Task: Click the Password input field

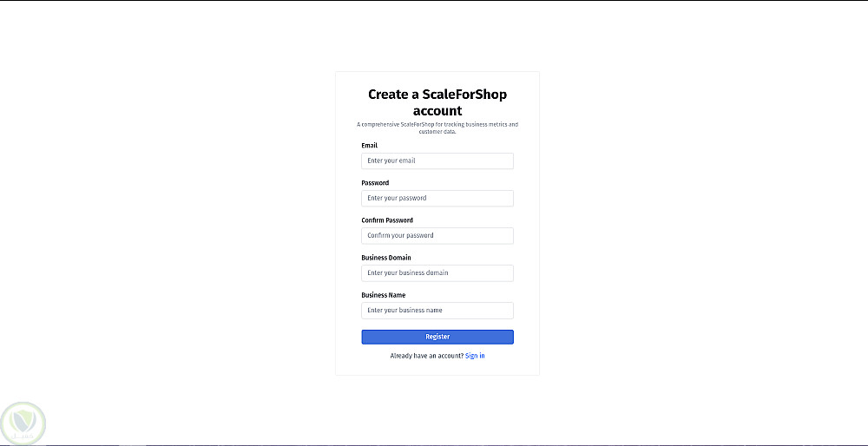Action: tap(437, 198)
